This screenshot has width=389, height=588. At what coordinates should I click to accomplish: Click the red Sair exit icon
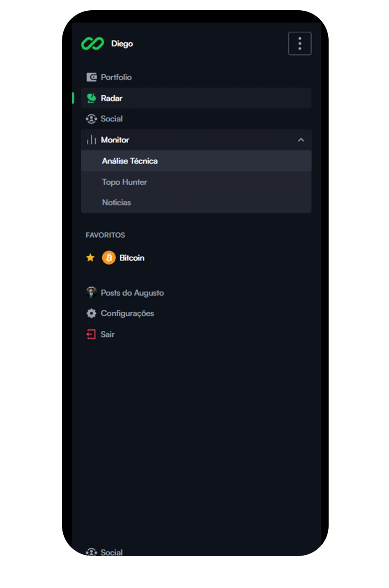click(x=91, y=334)
